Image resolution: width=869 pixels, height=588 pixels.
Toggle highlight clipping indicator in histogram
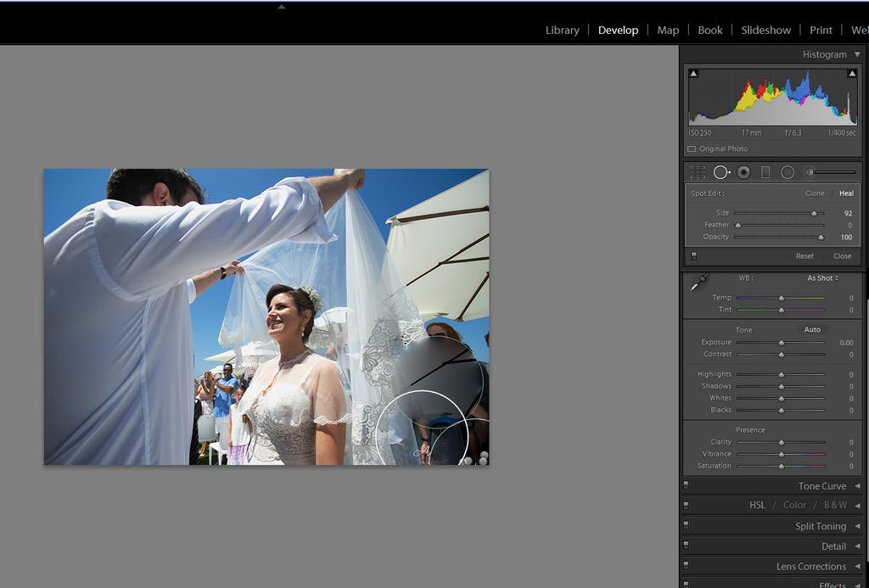coord(851,74)
